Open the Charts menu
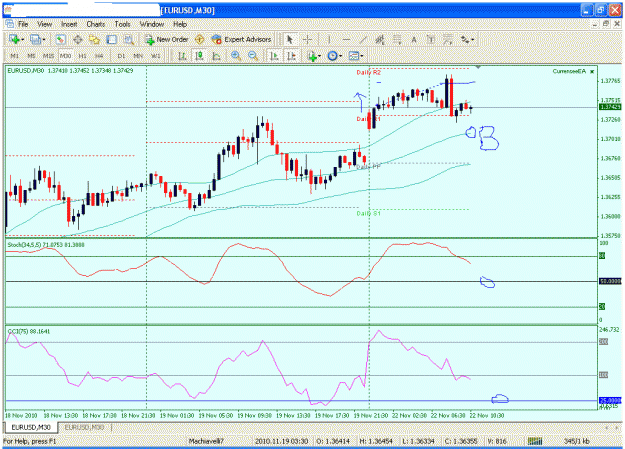 tap(96, 24)
